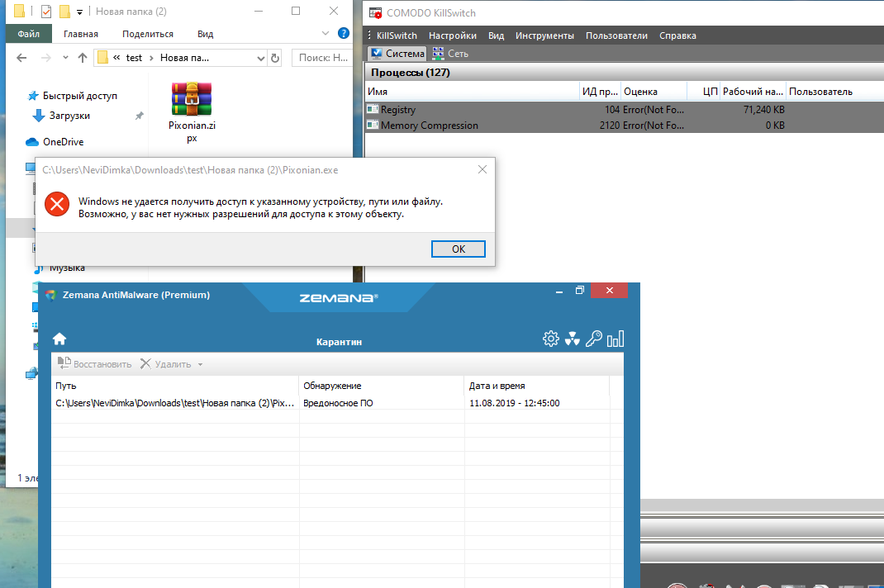This screenshot has width=884, height=588.
Task: Open recent locations dropdown in Explorer
Action: click(65, 58)
